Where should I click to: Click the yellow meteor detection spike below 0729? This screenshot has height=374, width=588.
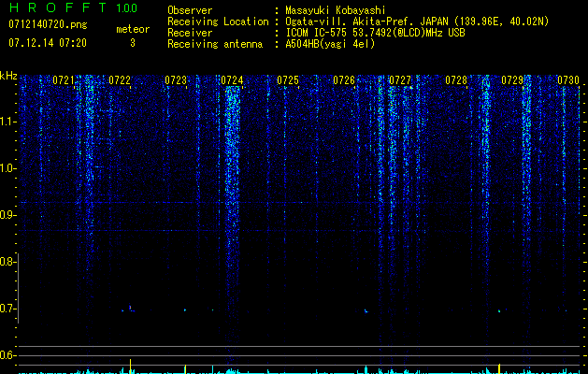pyautogui.click(x=499, y=368)
